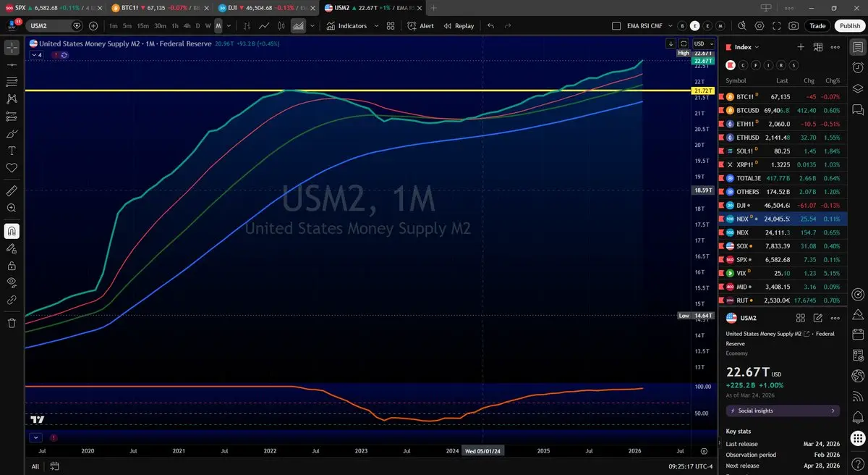
Task: Open the alerts clock icon in right sidebar
Action: pyautogui.click(x=858, y=67)
